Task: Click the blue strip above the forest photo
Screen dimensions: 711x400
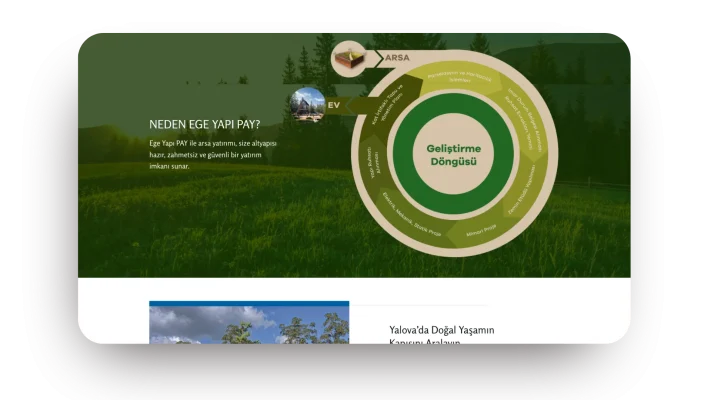Action: pyautogui.click(x=249, y=304)
